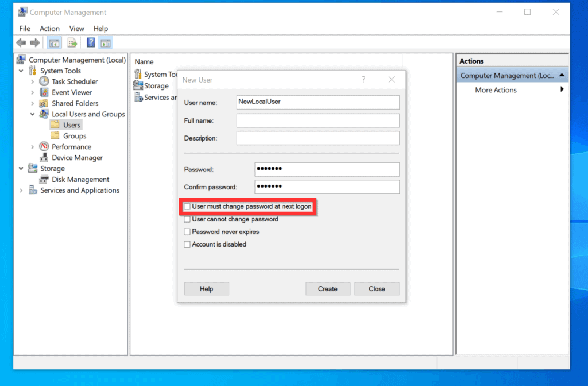Click the Disk Management icon
The height and width of the screenshot is (386, 588).
click(x=44, y=179)
